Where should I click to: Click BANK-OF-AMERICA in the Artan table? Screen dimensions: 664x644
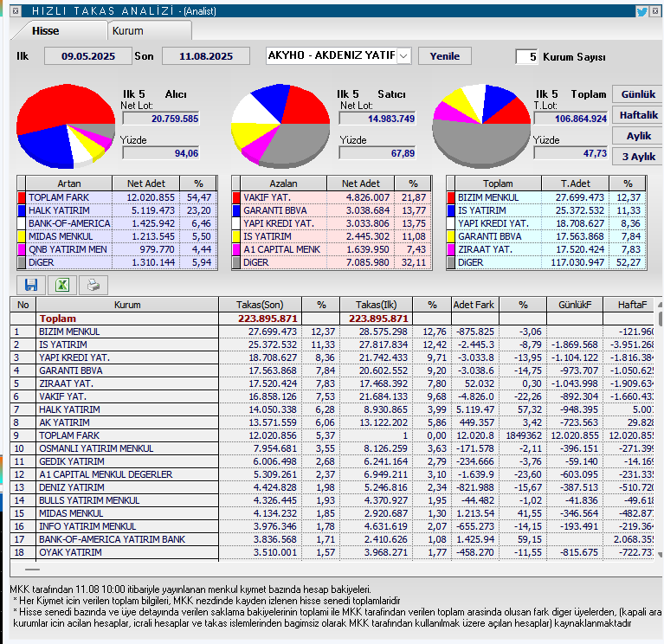tap(69, 223)
